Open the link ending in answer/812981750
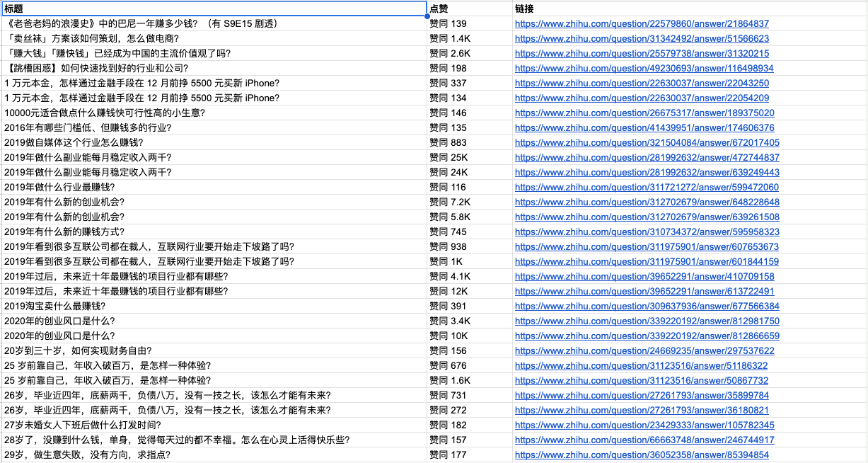This screenshot has width=868, height=463. [x=647, y=321]
